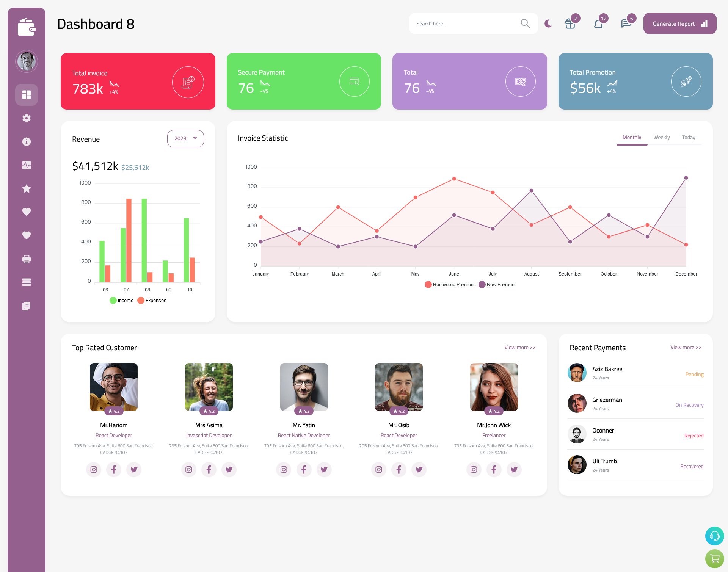
Task: Click the print icon in sidebar
Action: pos(27,259)
